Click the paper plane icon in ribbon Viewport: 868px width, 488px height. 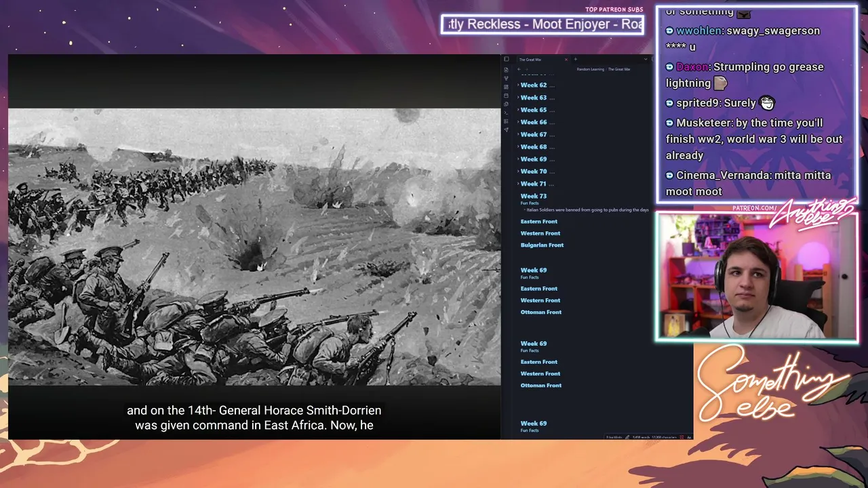point(506,129)
